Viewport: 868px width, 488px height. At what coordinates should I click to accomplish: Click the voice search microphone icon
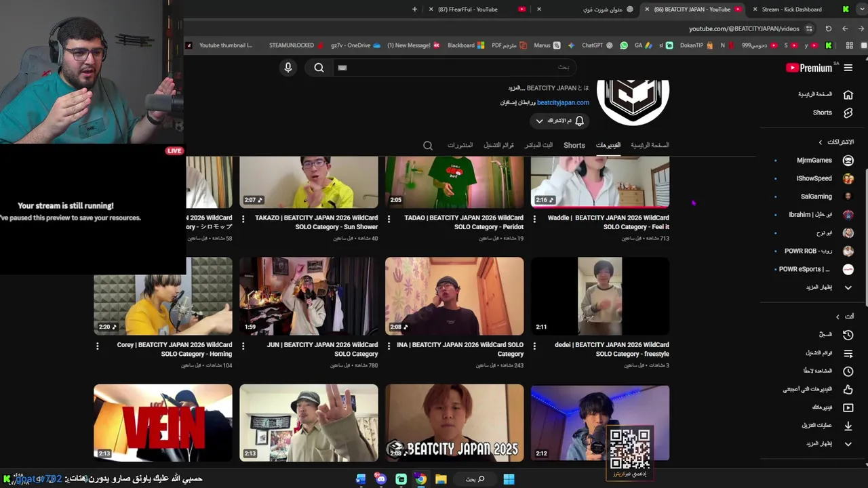tap(288, 68)
